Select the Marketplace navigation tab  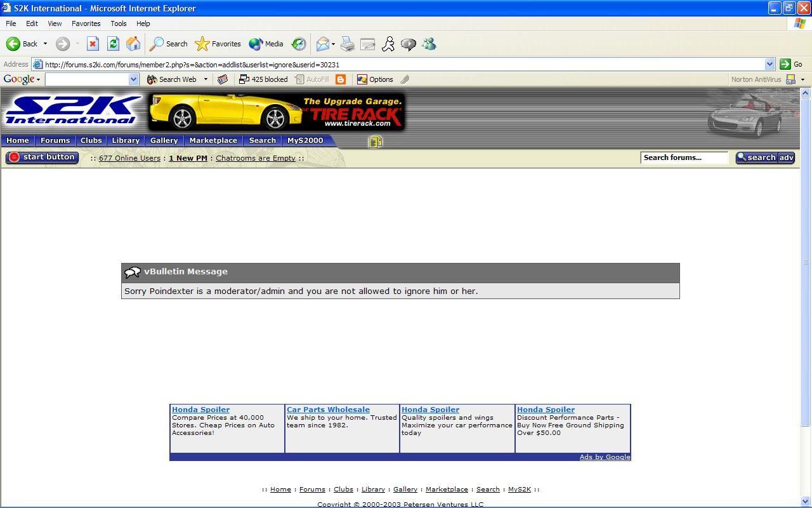tap(213, 140)
